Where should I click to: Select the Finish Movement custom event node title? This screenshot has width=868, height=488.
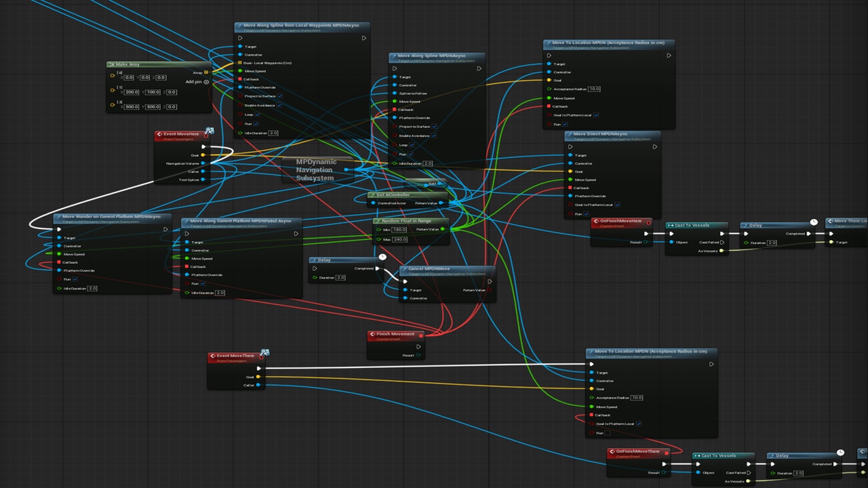click(395, 334)
